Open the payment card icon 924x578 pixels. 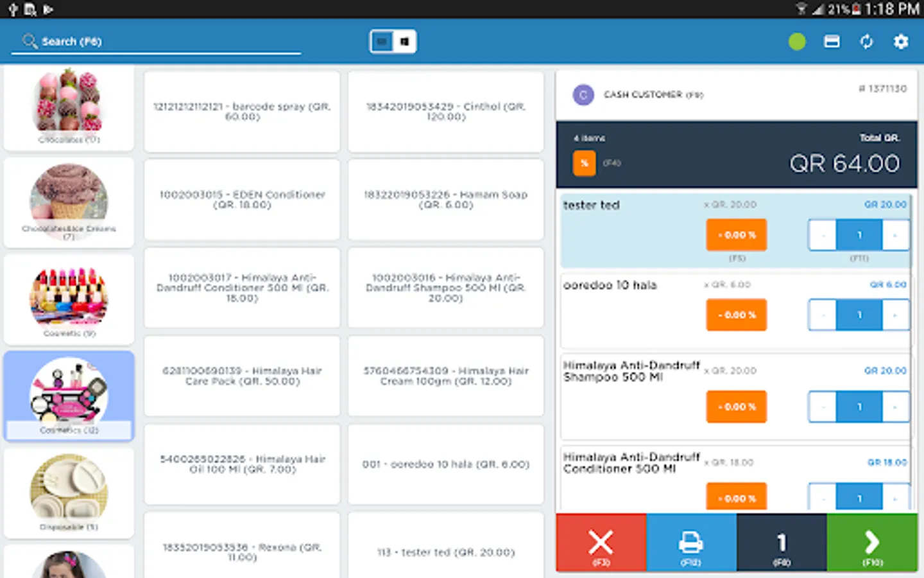832,42
